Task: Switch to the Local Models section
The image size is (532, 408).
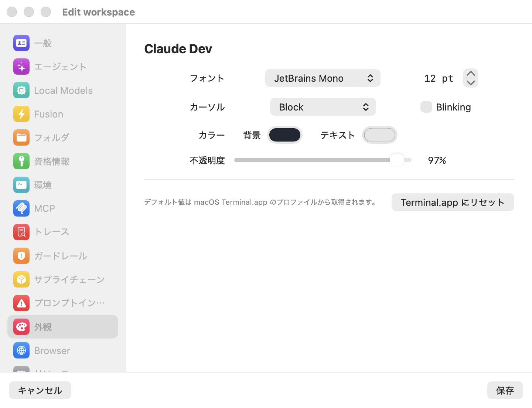Action: [63, 91]
